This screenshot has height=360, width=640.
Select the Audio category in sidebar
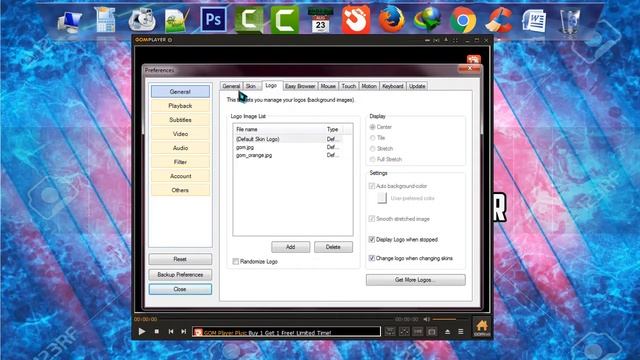click(180, 148)
